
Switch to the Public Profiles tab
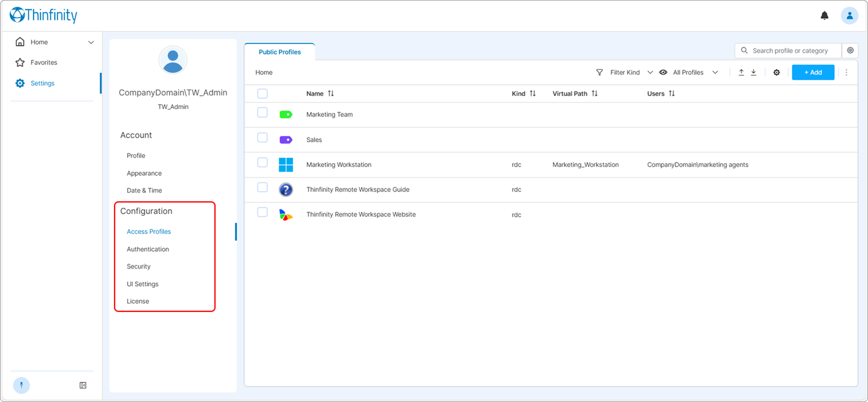(x=280, y=52)
